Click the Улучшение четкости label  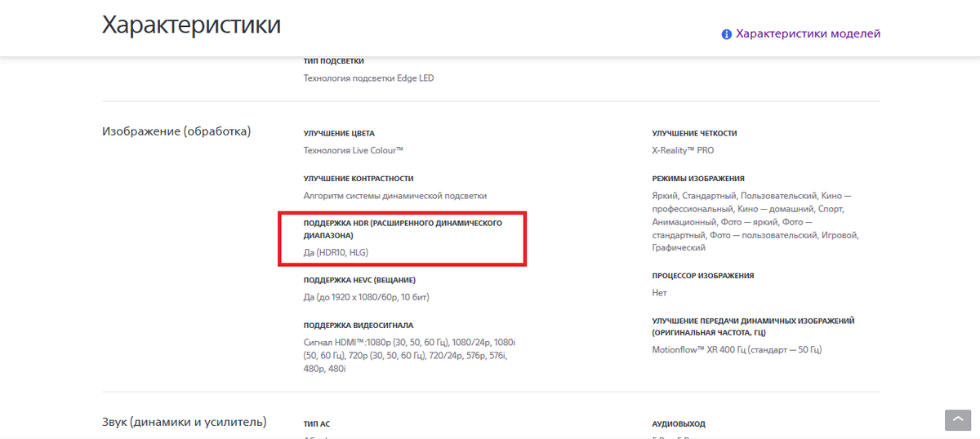[694, 133]
